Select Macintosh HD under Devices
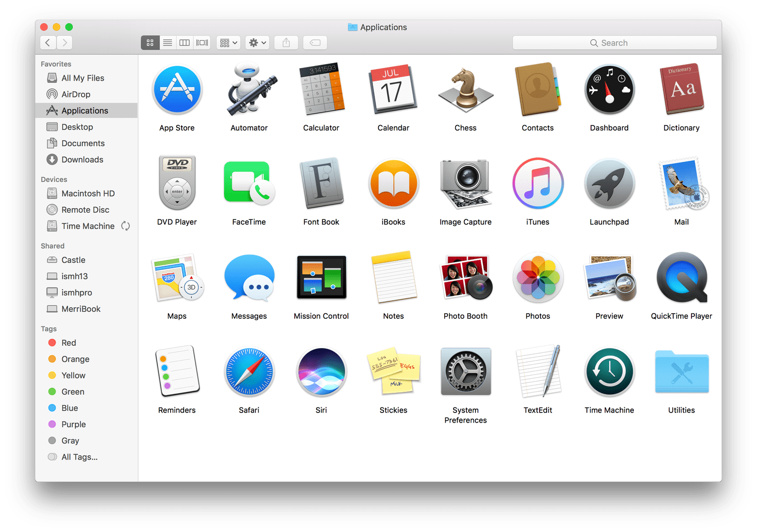Image resolution: width=757 pixels, height=532 pixels. (86, 194)
